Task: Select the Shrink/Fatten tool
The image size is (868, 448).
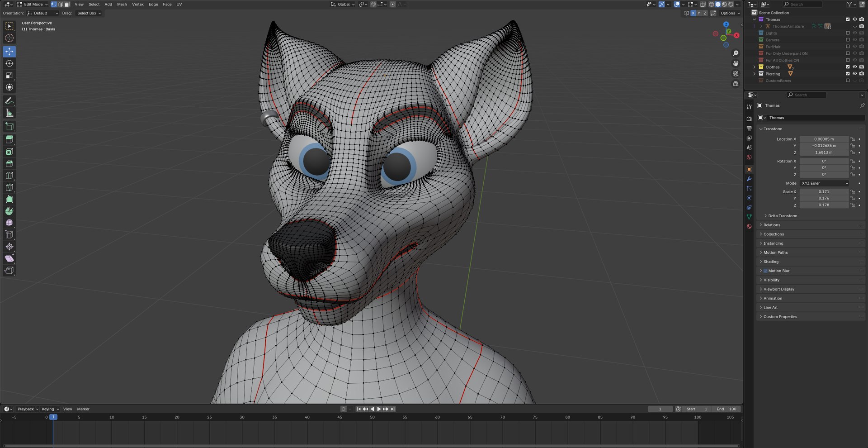Action: (9, 247)
